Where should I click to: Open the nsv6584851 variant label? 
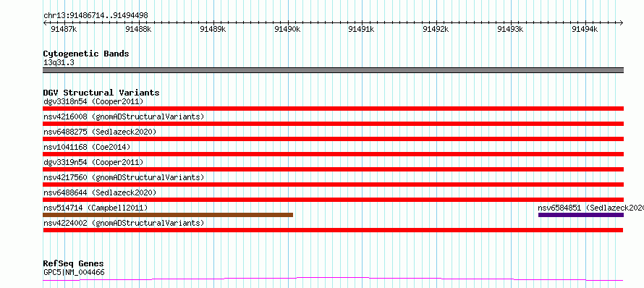coord(590,208)
